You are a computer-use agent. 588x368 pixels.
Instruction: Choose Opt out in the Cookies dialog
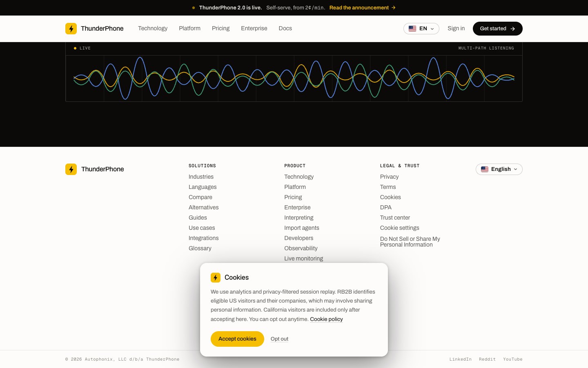(279, 339)
